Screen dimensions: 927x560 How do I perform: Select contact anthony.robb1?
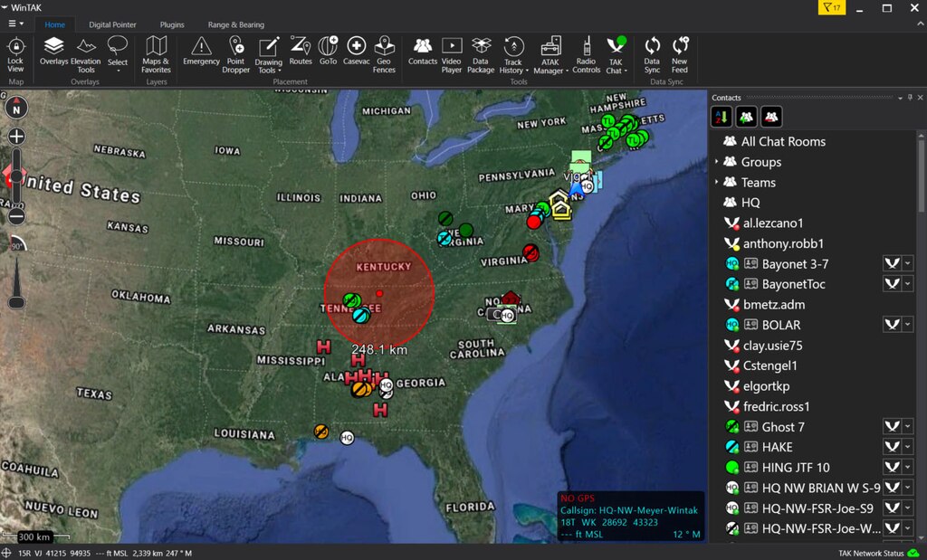783,243
